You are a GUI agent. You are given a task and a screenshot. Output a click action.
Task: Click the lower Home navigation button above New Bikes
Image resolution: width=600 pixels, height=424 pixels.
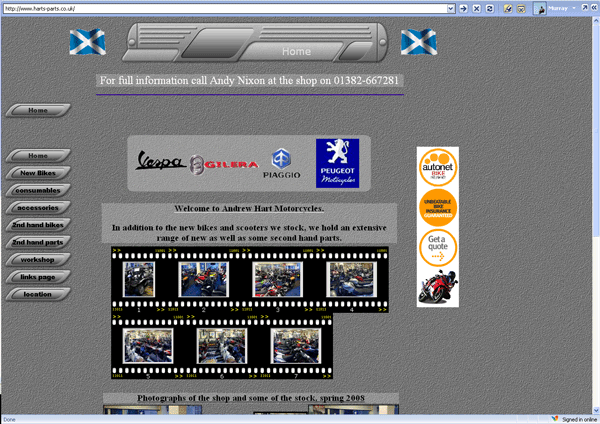(38, 156)
